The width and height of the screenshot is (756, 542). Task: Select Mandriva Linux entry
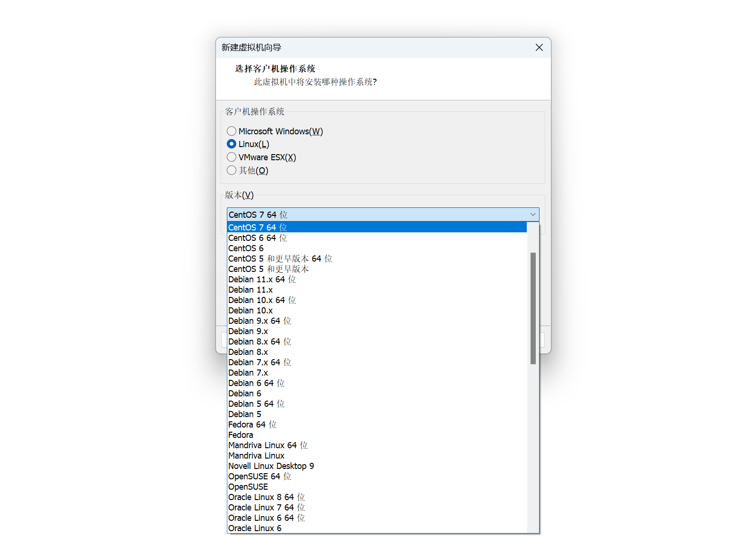(377, 455)
